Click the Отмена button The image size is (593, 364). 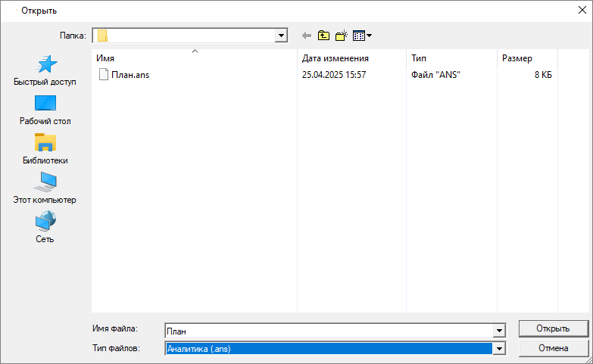tap(553, 348)
